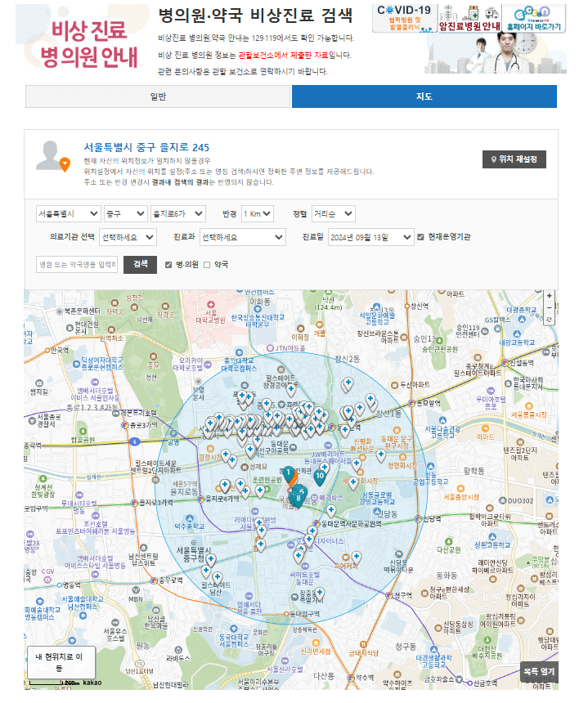
Task: Click the 을지로4가역 station label
Action: pyautogui.click(x=222, y=498)
